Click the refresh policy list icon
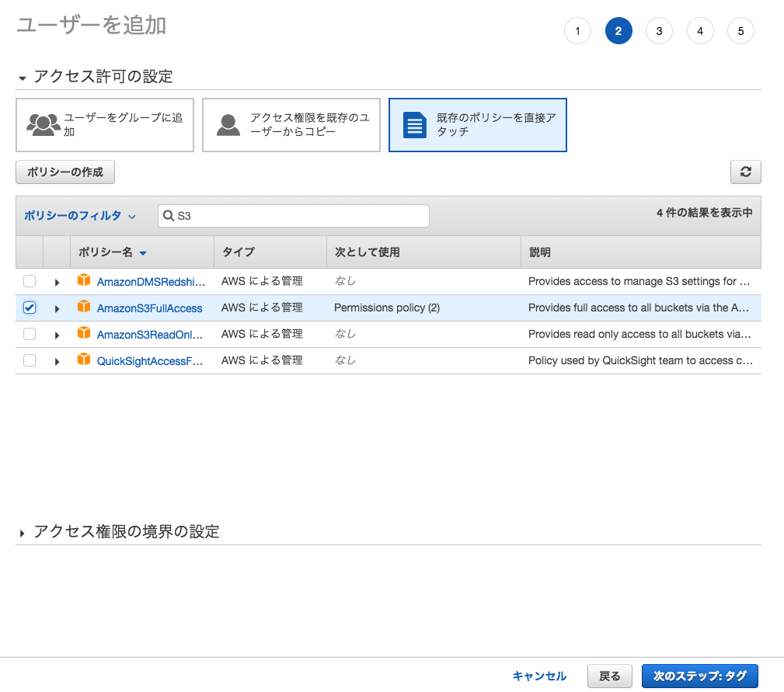This screenshot has width=784, height=692. click(745, 172)
